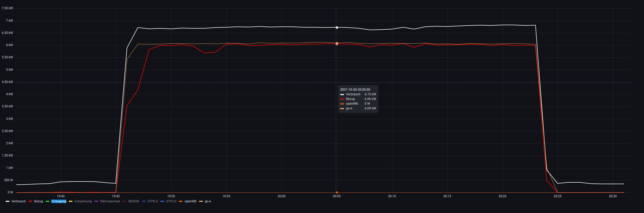Open blue color swatch for STP5.0

[162, 201]
